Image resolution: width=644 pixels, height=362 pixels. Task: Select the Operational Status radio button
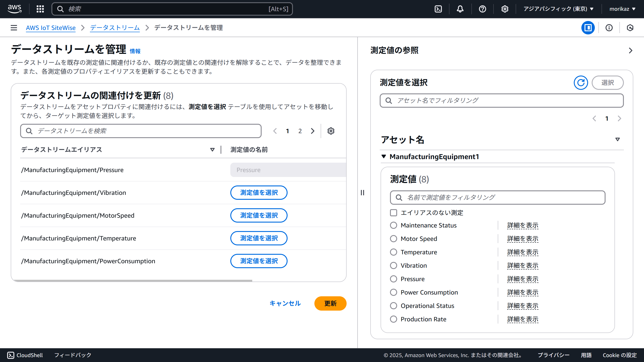tap(394, 305)
